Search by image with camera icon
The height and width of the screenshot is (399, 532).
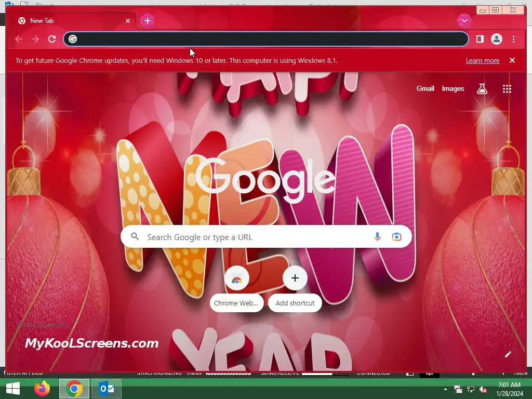[x=396, y=237]
